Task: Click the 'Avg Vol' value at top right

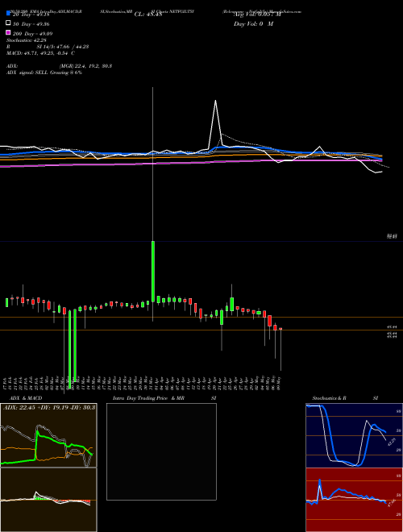Action: point(257,15)
